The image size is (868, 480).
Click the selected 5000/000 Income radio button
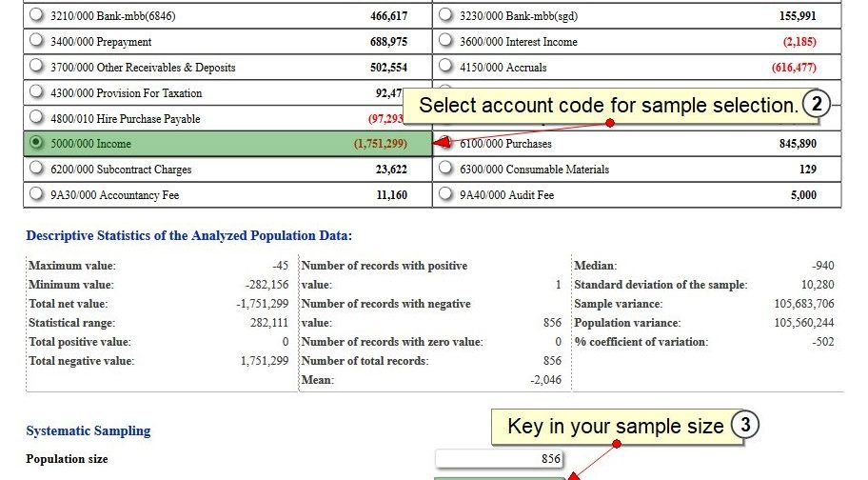(x=36, y=142)
